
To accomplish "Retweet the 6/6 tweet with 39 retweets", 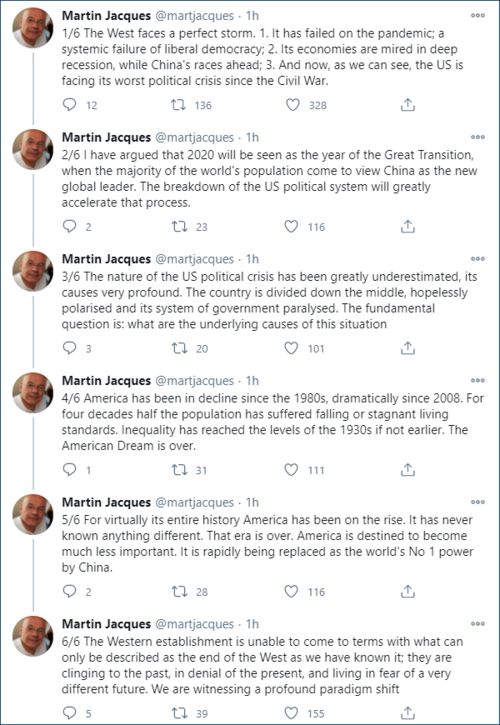I will (179, 713).
